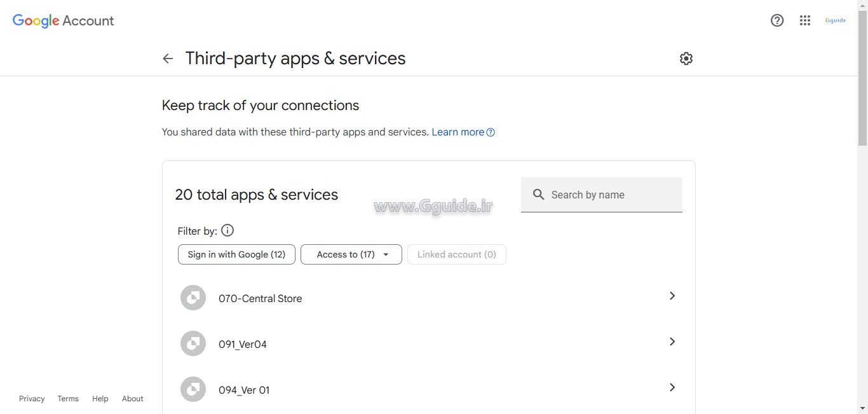Open the Google apps grid icon

(804, 20)
